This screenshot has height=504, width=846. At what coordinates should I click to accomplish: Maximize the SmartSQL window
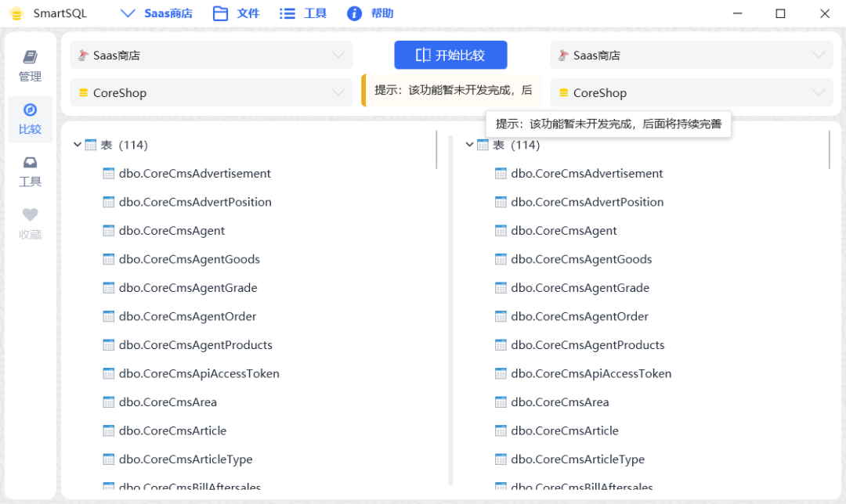pyautogui.click(x=780, y=13)
